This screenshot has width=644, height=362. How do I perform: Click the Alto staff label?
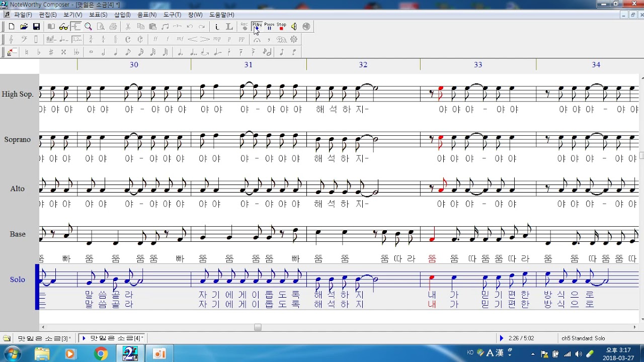click(x=18, y=189)
